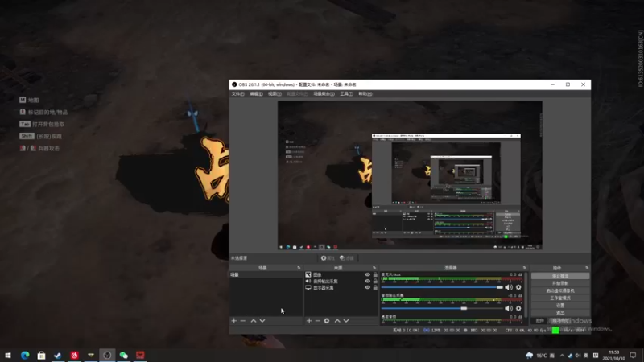Toggle visibility of display capture source
This screenshot has height=362, width=644.
[368, 288]
